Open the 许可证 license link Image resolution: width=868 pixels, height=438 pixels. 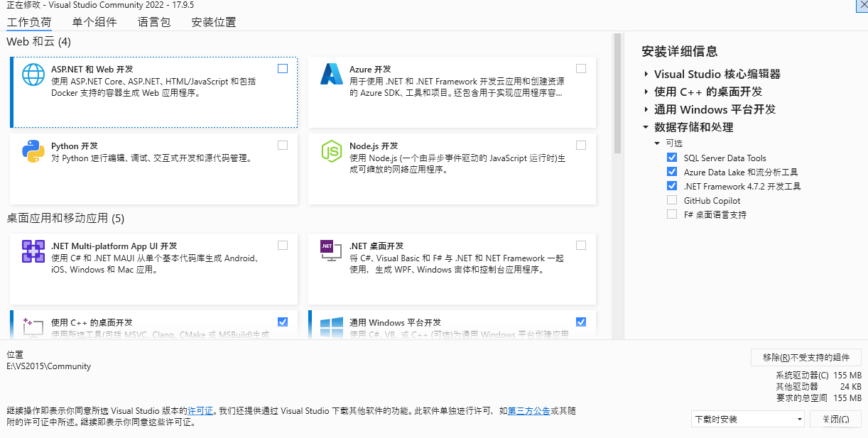pyautogui.click(x=200, y=410)
